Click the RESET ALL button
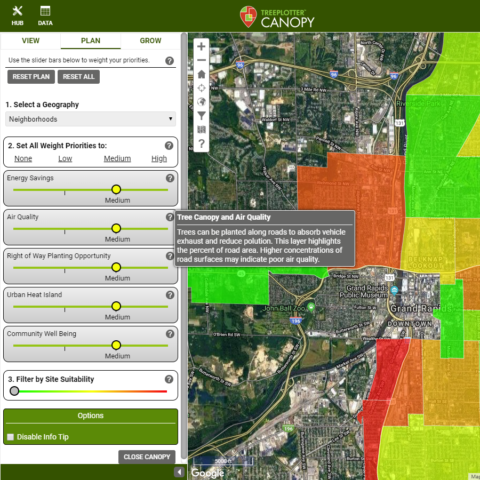480x480 pixels. pos(79,77)
